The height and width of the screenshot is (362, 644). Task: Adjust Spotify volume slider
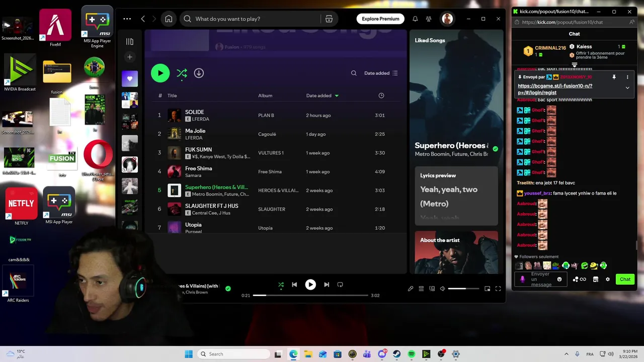coord(463,289)
